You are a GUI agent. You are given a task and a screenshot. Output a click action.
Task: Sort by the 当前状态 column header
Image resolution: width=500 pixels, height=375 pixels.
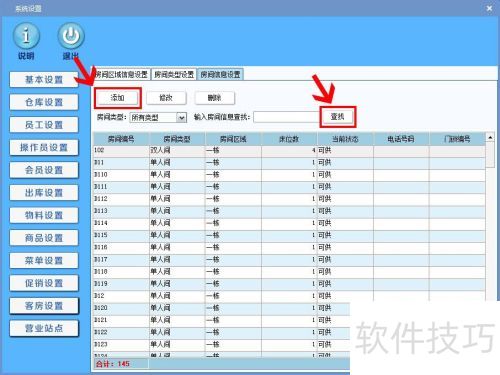tap(345, 139)
